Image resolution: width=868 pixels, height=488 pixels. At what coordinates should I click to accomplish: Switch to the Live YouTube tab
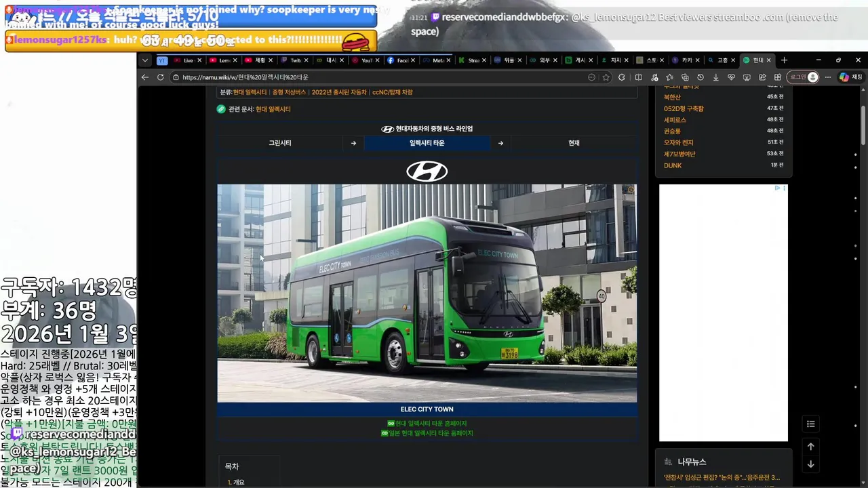(x=188, y=60)
